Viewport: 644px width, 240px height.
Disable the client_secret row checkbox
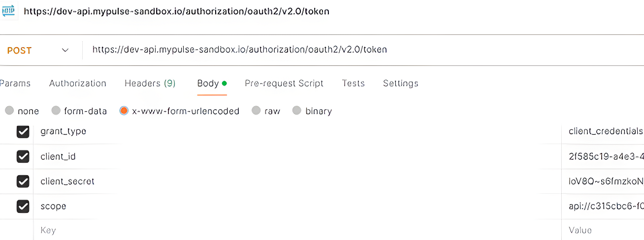[x=23, y=181]
